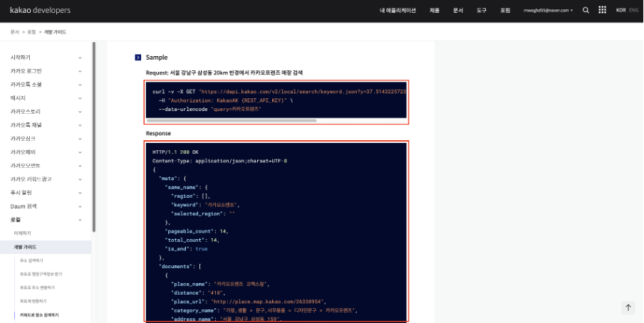This screenshot has height=323, width=644.
Task: Select 카카오 로그인 in the sidebar
Action: (26, 71)
